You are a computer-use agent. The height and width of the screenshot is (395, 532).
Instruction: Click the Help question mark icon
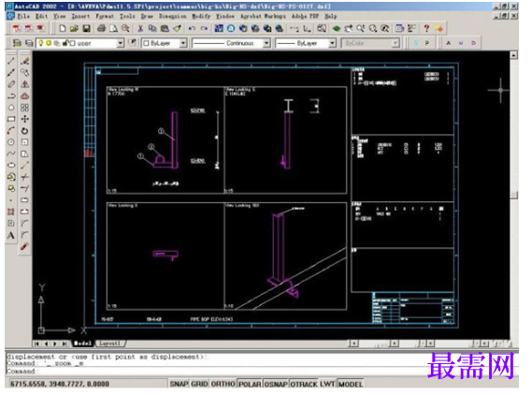(x=426, y=28)
